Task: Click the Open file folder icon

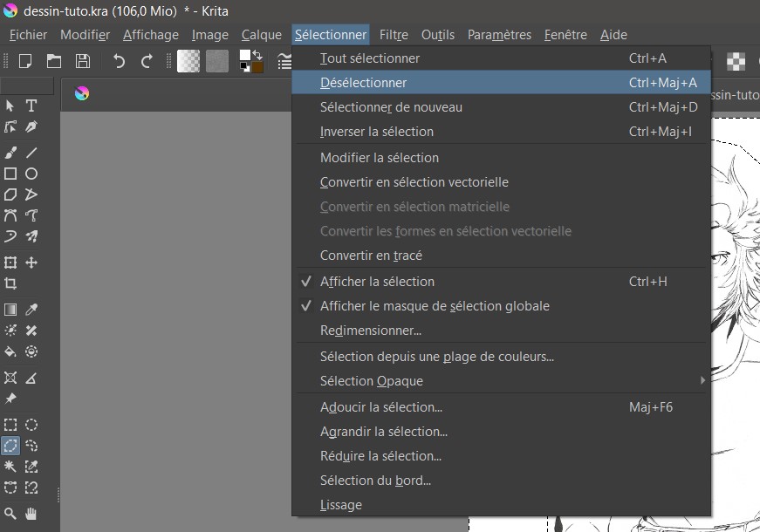Action: click(x=54, y=62)
